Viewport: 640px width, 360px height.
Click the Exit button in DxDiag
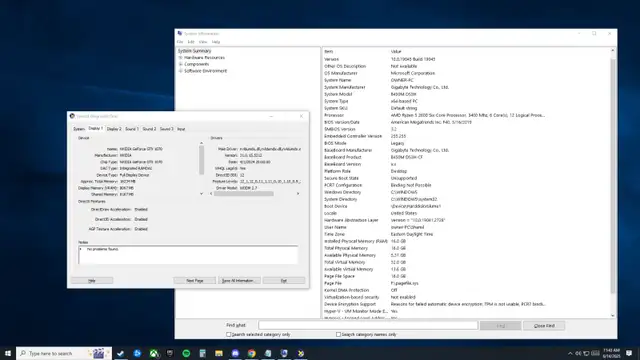coord(284,281)
